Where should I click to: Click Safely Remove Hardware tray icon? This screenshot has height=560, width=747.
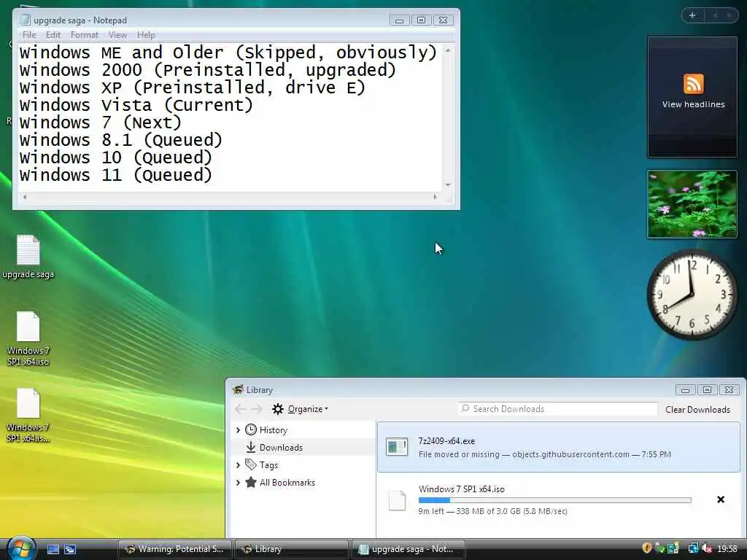click(659, 548)
